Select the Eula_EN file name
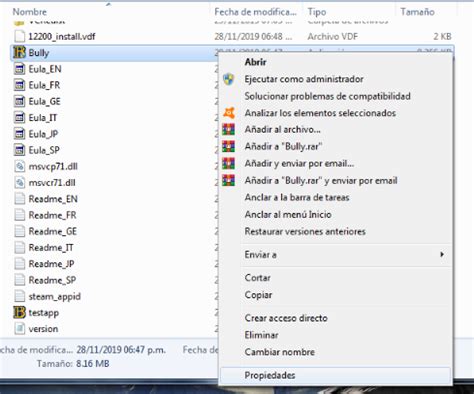The image size is (474, 394). pyautogui.click(x=45, y=69)
